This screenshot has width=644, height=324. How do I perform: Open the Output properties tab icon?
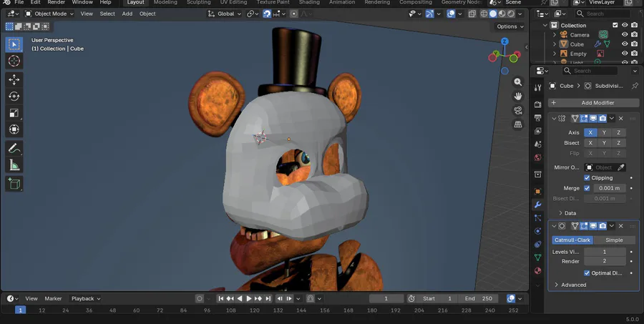[x=537, y=118]
